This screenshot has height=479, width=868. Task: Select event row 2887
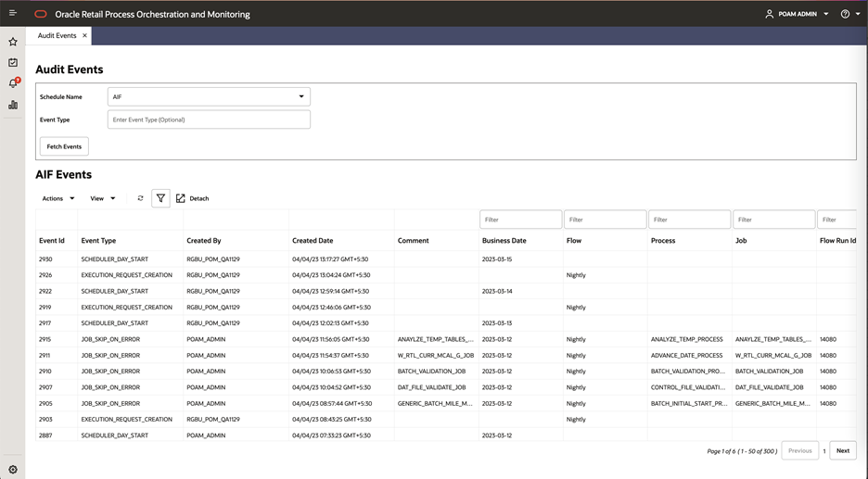[446, 435]
